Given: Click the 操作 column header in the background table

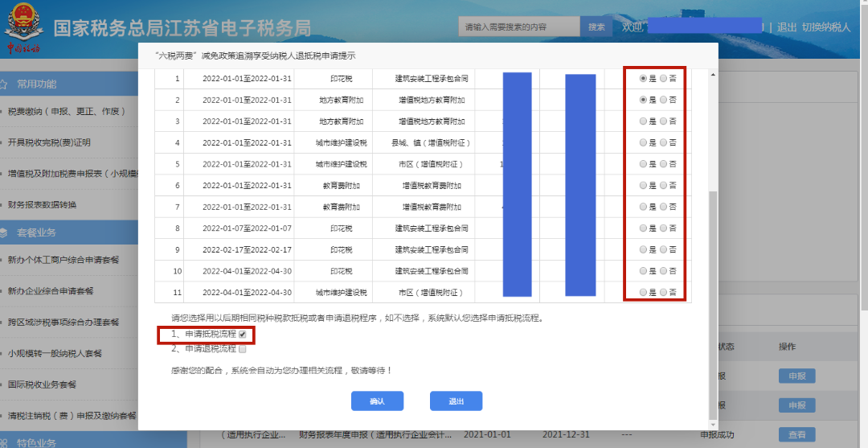Looking at the screenshot, I should 787,347.
